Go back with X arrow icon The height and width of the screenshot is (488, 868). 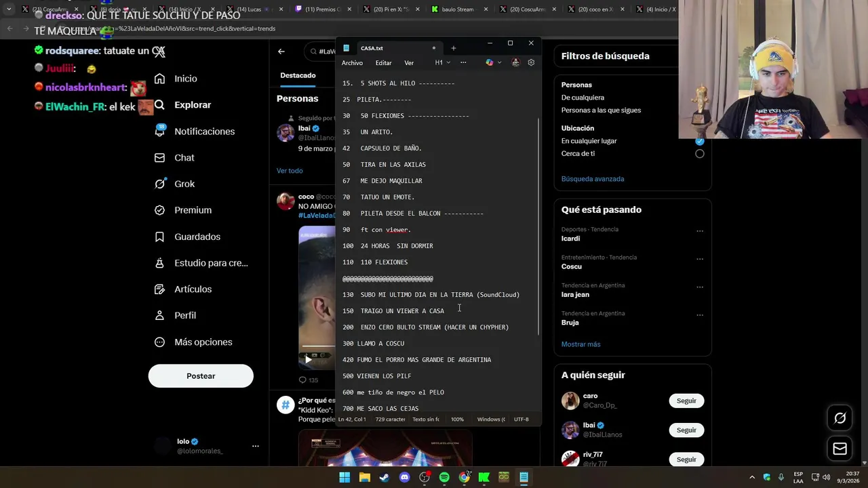click(281, 52)
